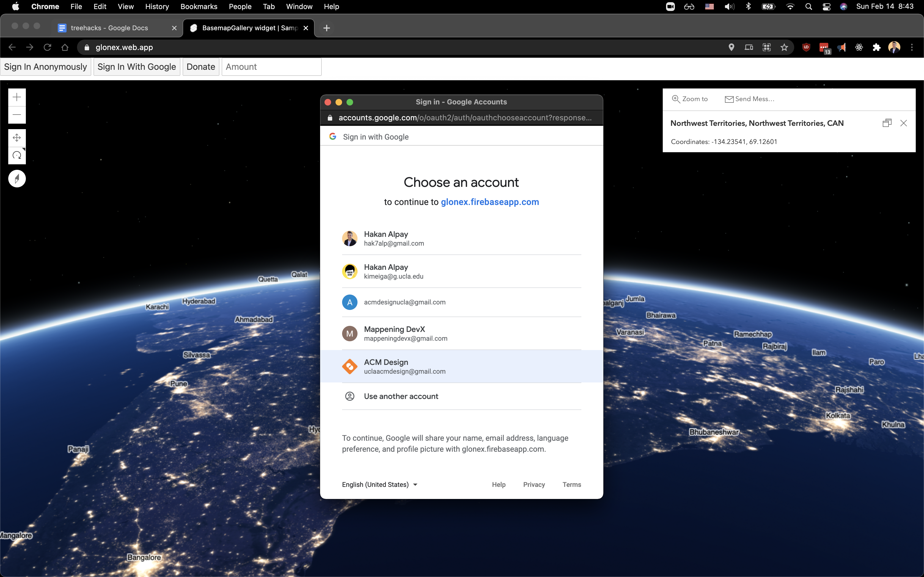Screen dimensions: 924x577
Task: Click the map zoom in plus button
Action: point(17,97)
